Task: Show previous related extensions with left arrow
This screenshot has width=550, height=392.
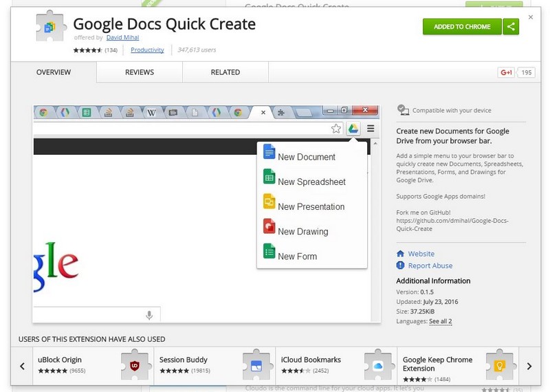Action: 22,367
